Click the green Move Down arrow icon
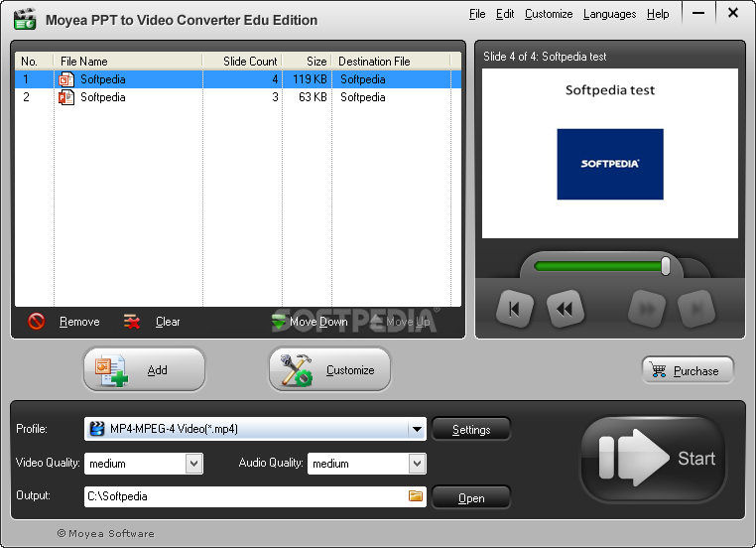Viewport: 756px width, 548px height. (279, 322)
